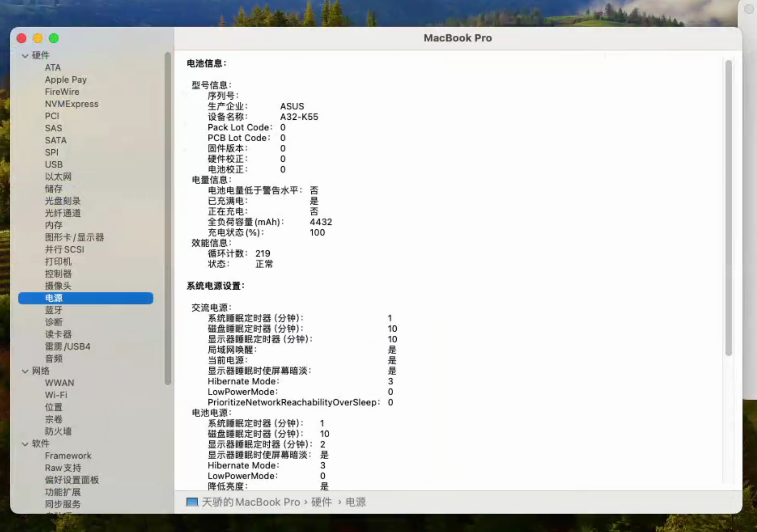Collapse the 网络 network section
This screenshot has height=532, width=757.
[x=25, y=371]
